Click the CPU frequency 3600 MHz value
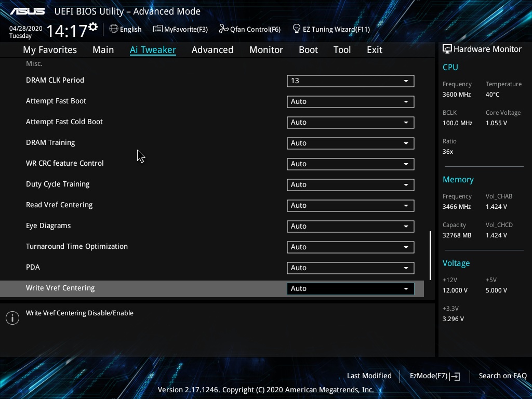532x399 pixels. 457,95
